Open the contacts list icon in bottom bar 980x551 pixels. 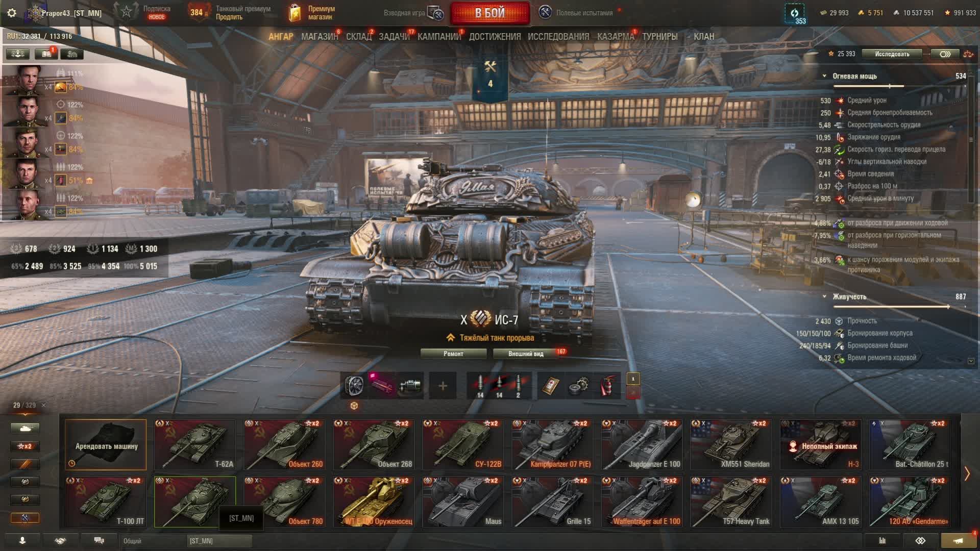22,541
